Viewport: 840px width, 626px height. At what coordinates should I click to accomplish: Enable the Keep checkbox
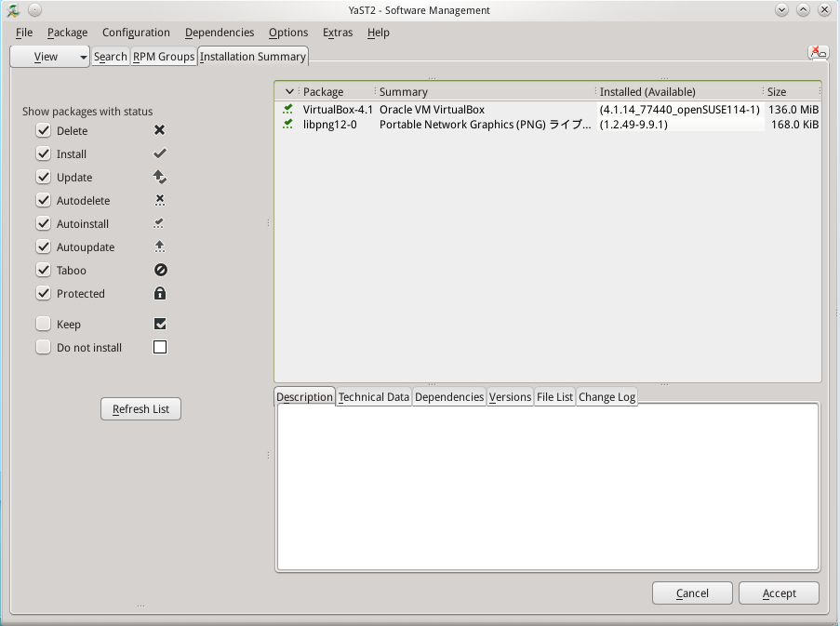(44, 324)
